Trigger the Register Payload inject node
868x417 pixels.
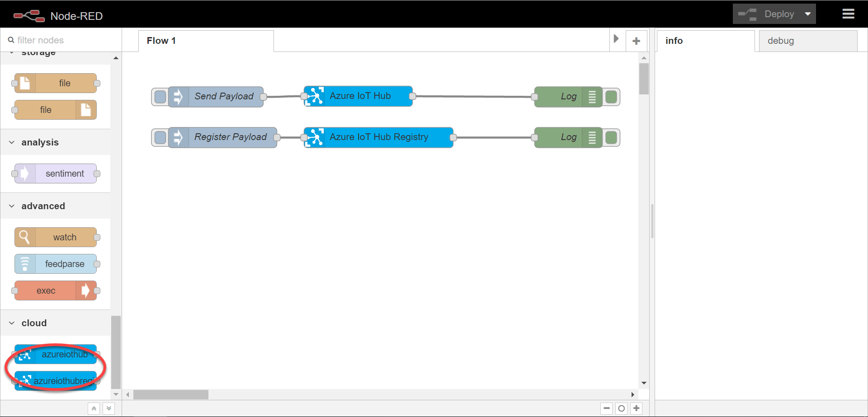point(160,137)
